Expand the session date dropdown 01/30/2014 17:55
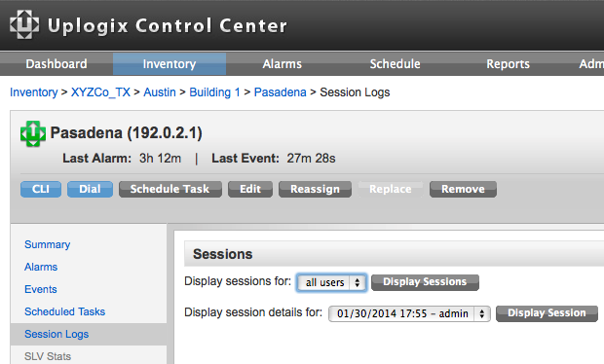 coord(409,313)
